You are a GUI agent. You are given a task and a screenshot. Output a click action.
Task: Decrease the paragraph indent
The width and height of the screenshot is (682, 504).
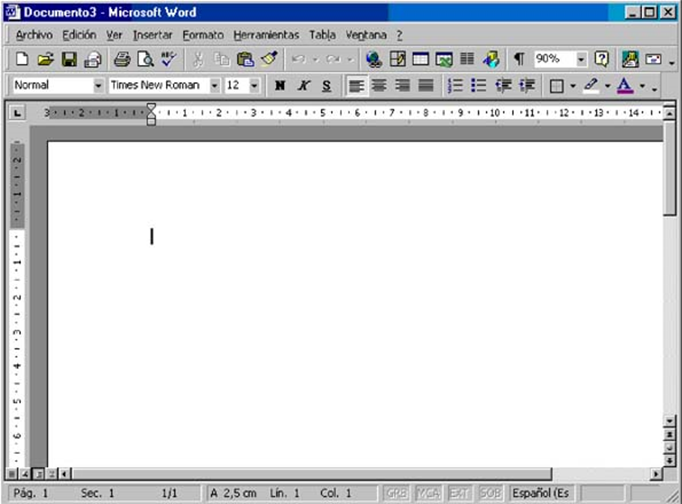point(503,85)
